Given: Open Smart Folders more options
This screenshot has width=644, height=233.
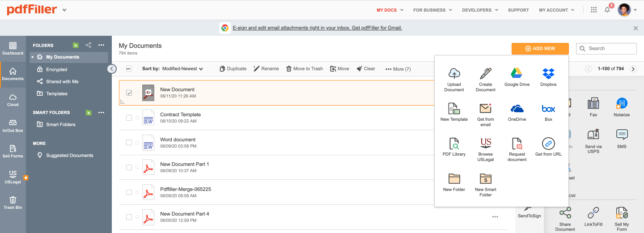Looking at the screenshot, I should click(x=102, y=113).
